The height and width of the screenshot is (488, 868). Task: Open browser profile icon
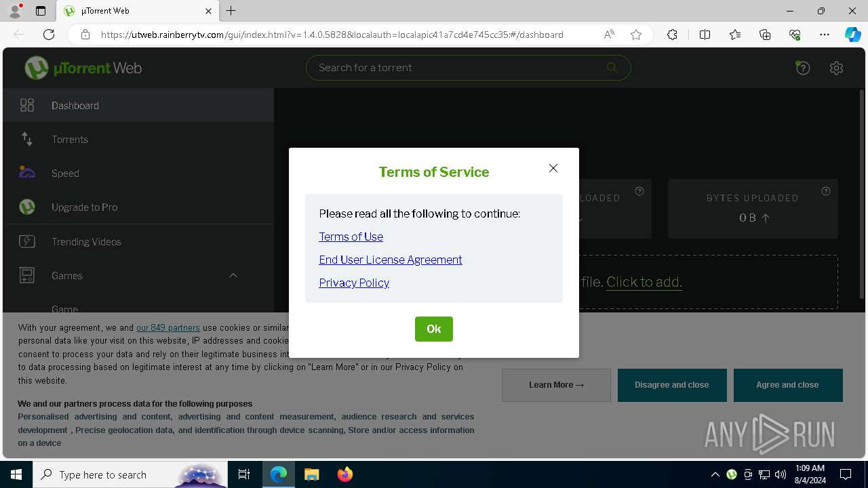point(15,11)
